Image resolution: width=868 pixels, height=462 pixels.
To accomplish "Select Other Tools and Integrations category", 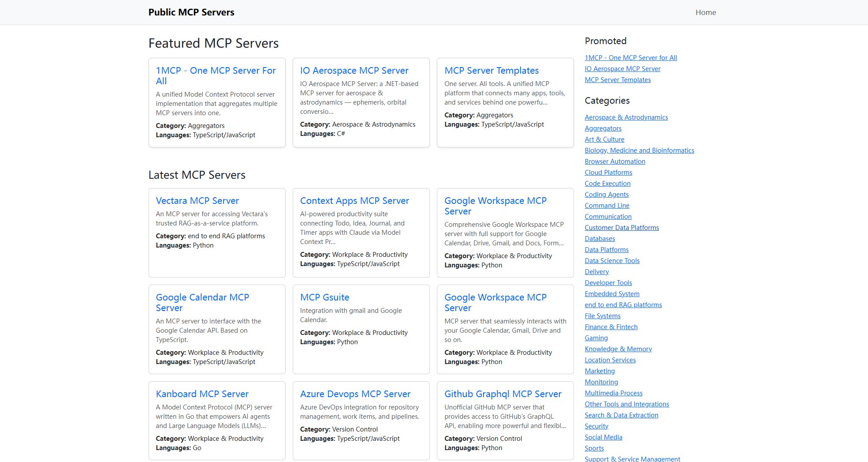I will [x=627, y=404].
